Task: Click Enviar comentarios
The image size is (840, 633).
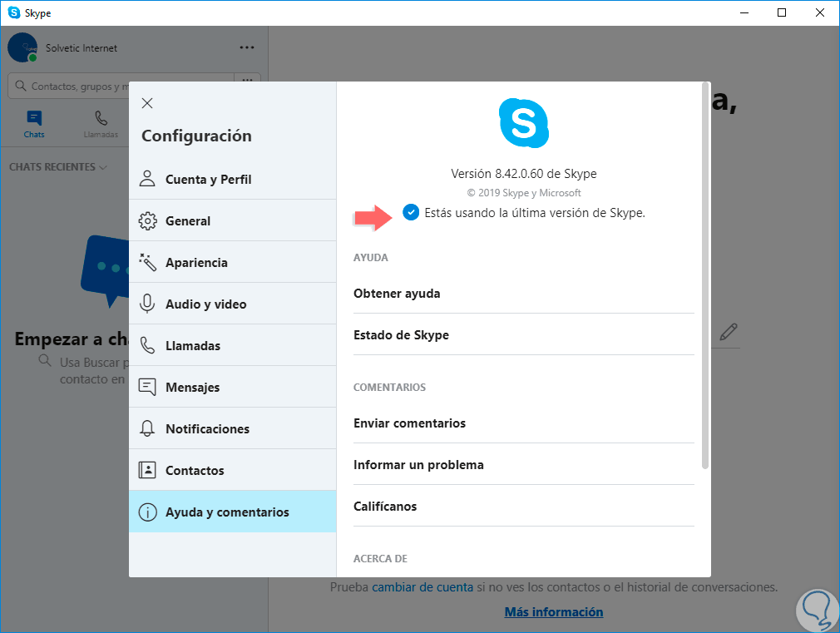Action: pos(523,423)
